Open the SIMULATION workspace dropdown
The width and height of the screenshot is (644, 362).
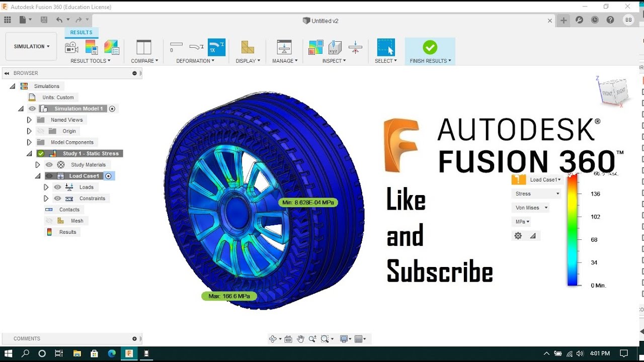coord(31,46)
